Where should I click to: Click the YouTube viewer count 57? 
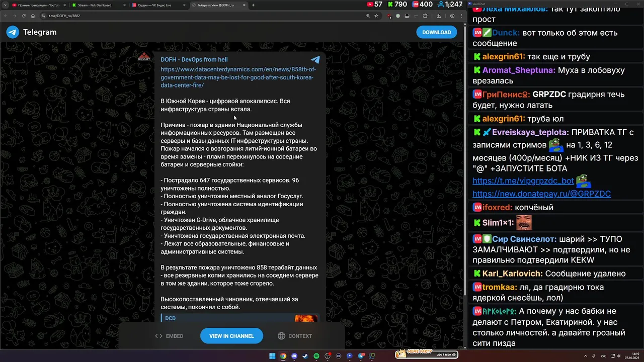tap(375, 4)
